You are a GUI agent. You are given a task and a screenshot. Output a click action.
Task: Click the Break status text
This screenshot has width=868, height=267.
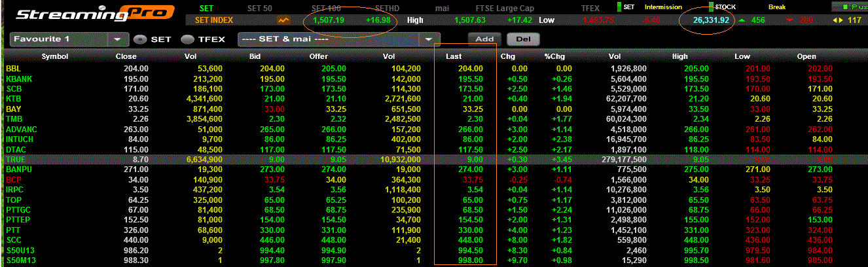[777, 7]
